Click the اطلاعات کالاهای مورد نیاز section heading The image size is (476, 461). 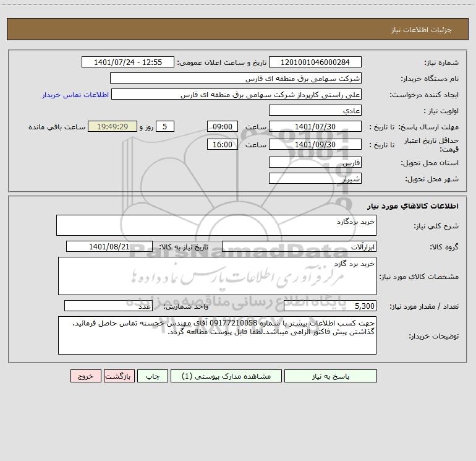[x=413, y=206]
